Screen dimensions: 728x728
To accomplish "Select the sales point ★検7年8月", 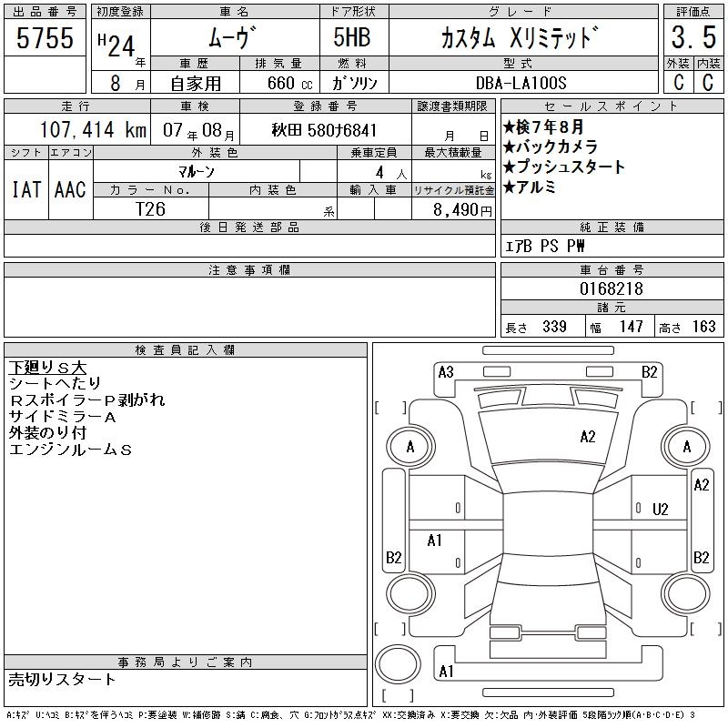I will 542,126.
